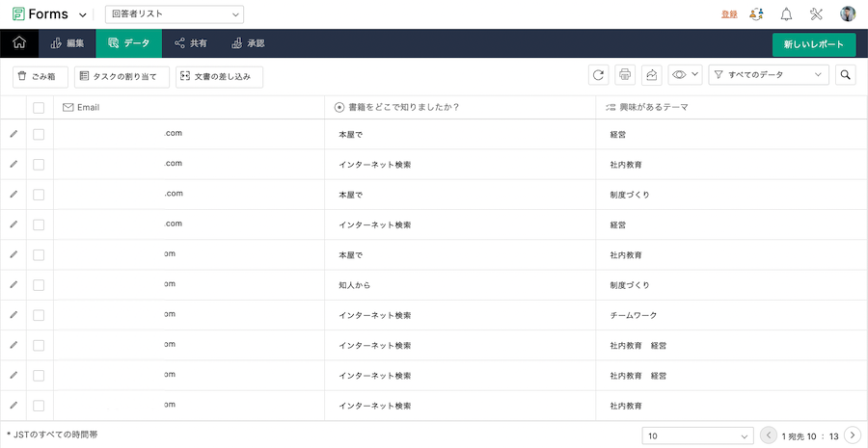The image size is (868, 448).
Task: Check the checkbox for the 知人から row
Action: tap(39, 285)
